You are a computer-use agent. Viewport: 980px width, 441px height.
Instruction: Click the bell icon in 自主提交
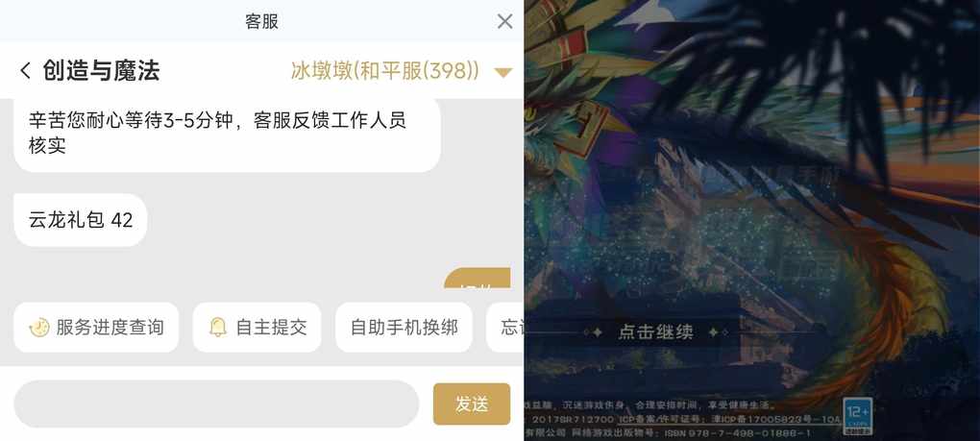(217, 328)
